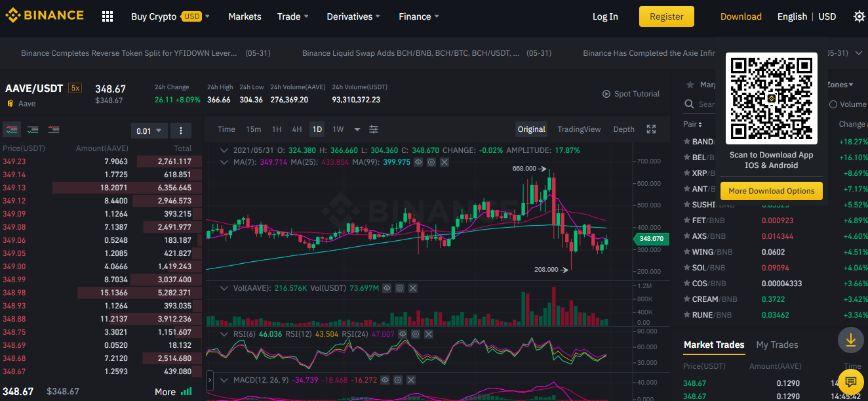Collapse the candle OHLC info row
The image size is (868, 401).
pos(226,150)
